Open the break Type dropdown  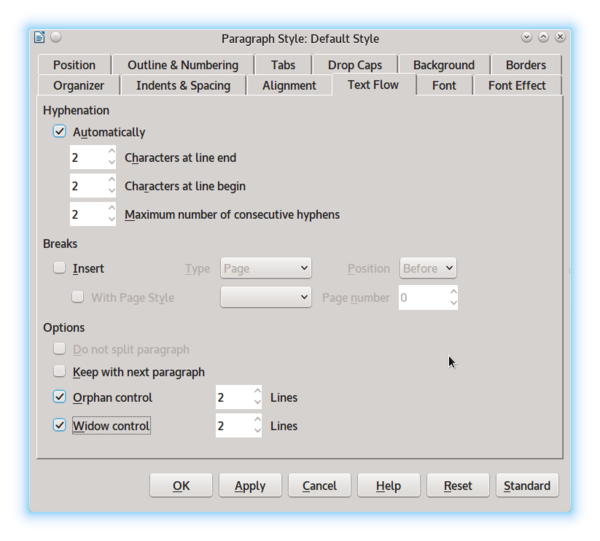pos(266,268)
